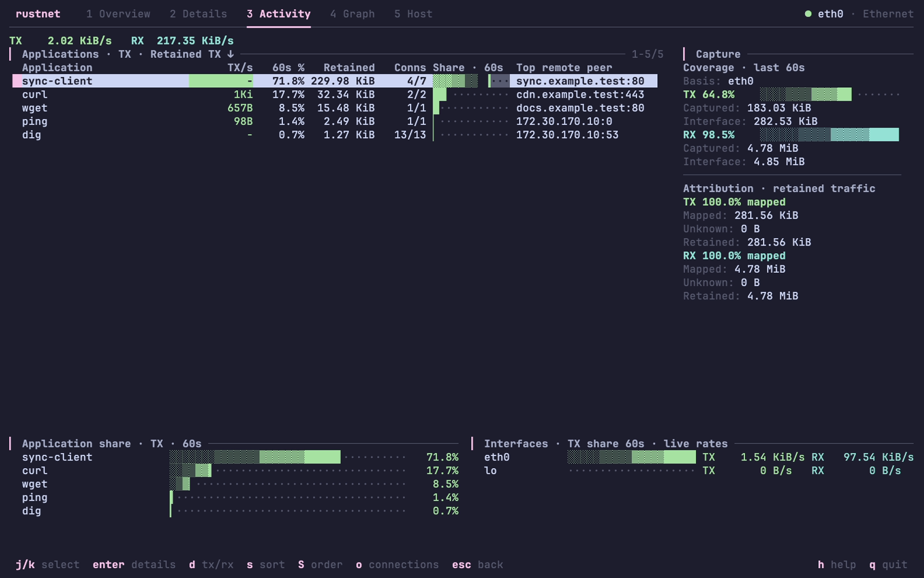The width and height of the screenshot is (924, 578).
Task: Click the 'RX 100.0% mapped' attribution line
Action: [x=734, y=256]
